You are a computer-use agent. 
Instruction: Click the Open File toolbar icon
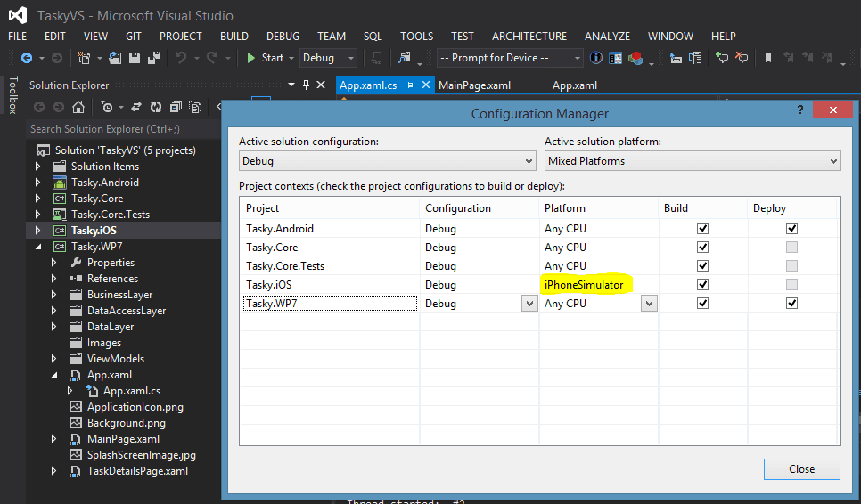pyautogui.click(x=115, y=58)
